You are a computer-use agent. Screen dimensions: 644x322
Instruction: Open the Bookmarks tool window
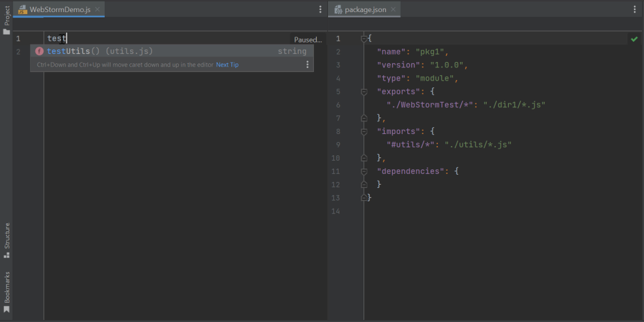pos(7,291)
